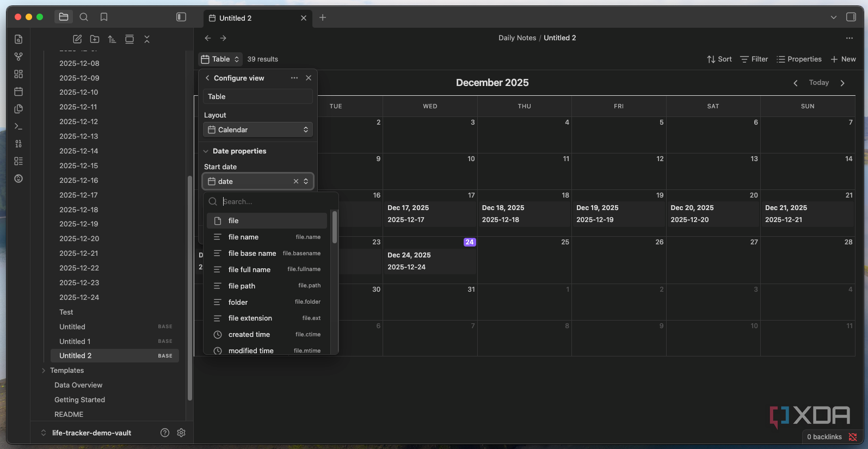Click the Sort button
This screenshot has height=449, width=868.
pos(719,59)
